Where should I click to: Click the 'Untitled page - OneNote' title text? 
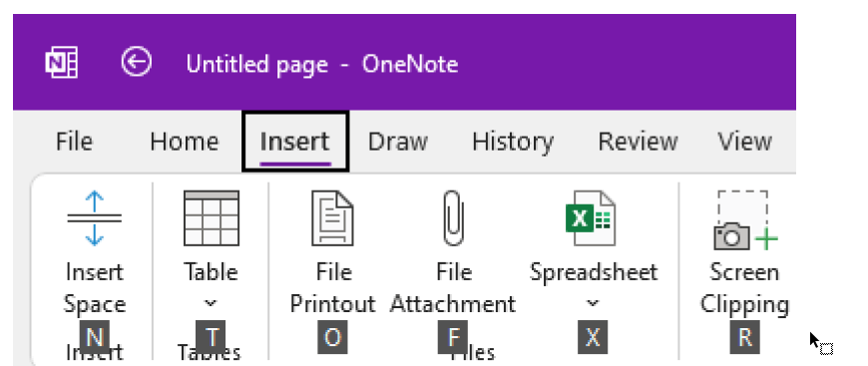pos(322,64)
